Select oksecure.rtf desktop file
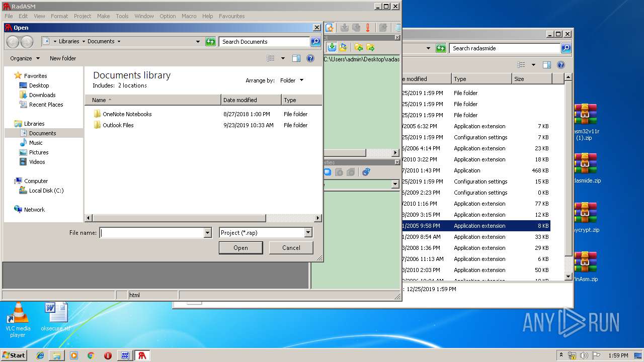 click(x=55, y=317)
